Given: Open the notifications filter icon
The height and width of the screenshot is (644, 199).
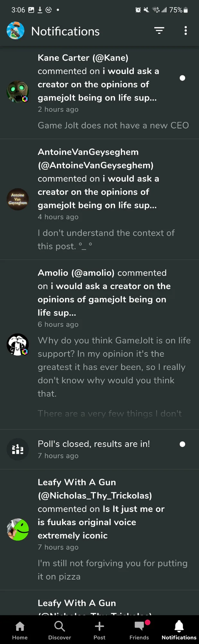Looking at the screenshot, I should [x=159, y=31].
